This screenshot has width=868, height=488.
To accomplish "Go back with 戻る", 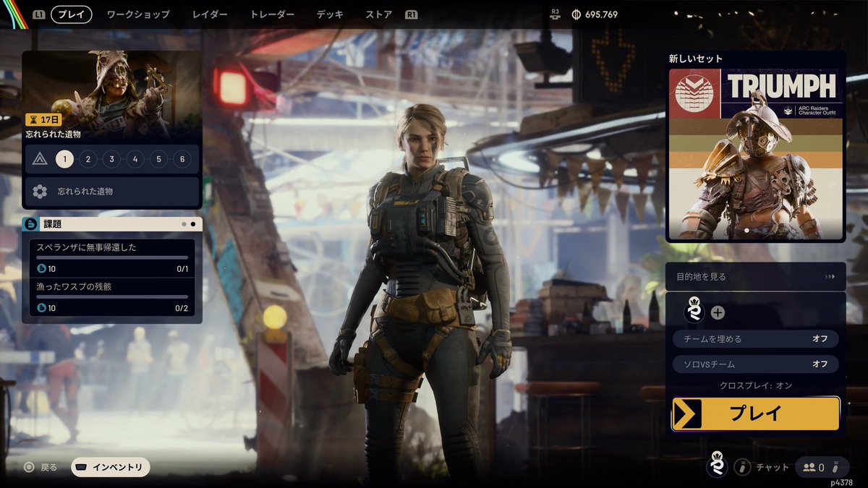I will pyautogui.click(x=48, y=467).
